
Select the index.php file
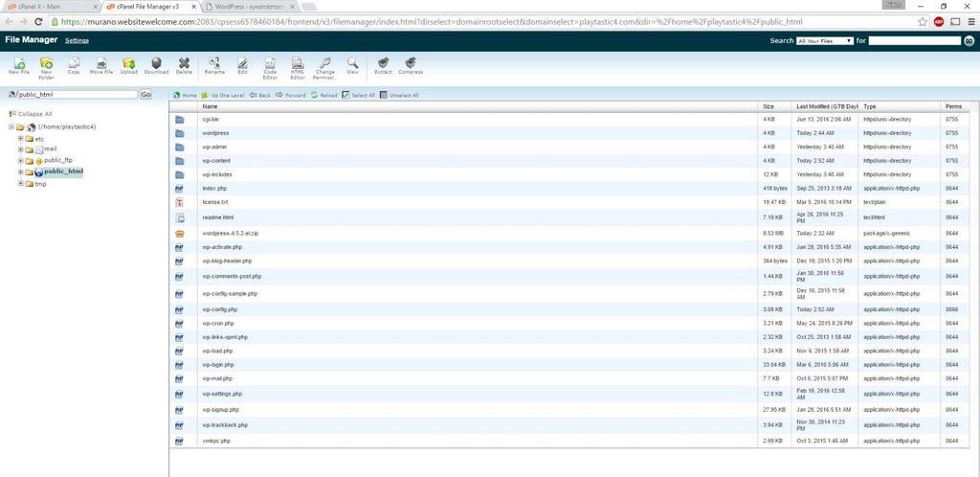568,188
